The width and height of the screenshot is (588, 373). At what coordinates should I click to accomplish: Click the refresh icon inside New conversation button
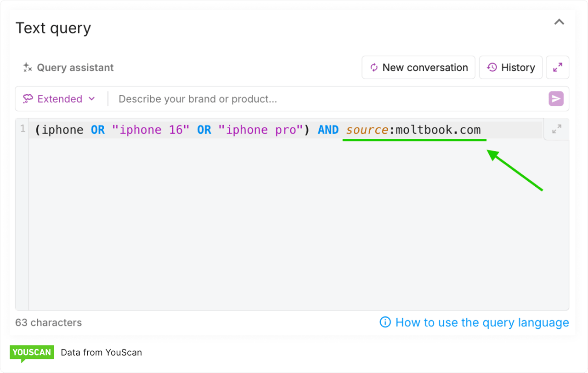(375, 67)
